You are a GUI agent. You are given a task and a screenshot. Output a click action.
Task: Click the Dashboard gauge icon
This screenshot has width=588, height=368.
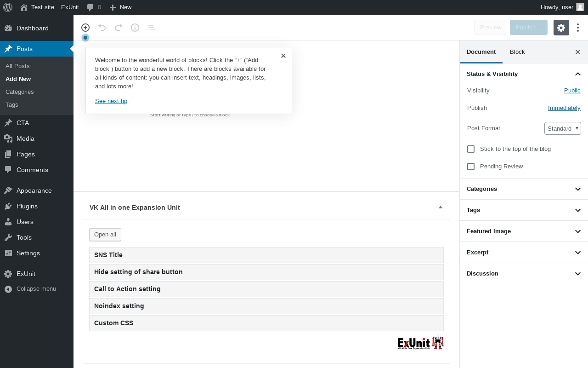[x=8, y=28]
